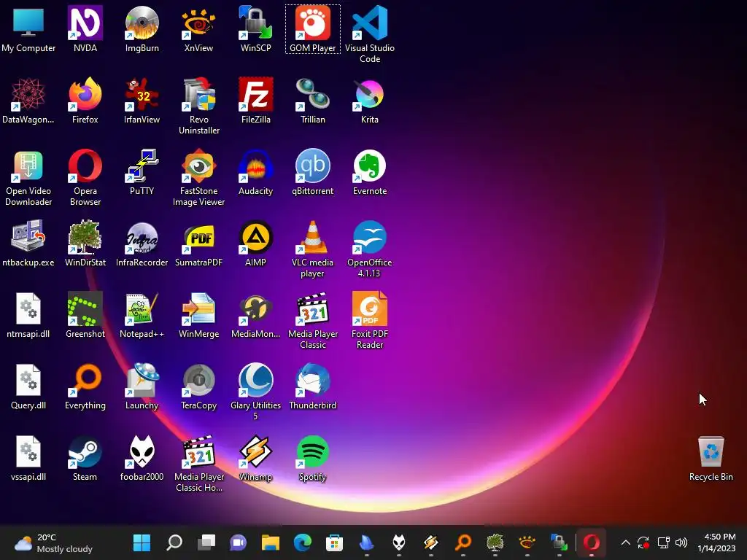Show hidden system tray icons
Screen dimensions: 747x560
point(625,542)
